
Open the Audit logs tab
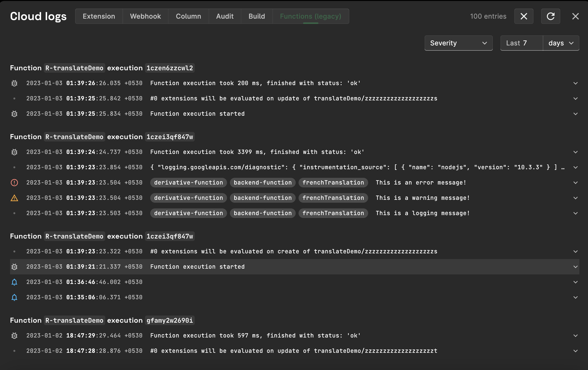pos(225,16)
